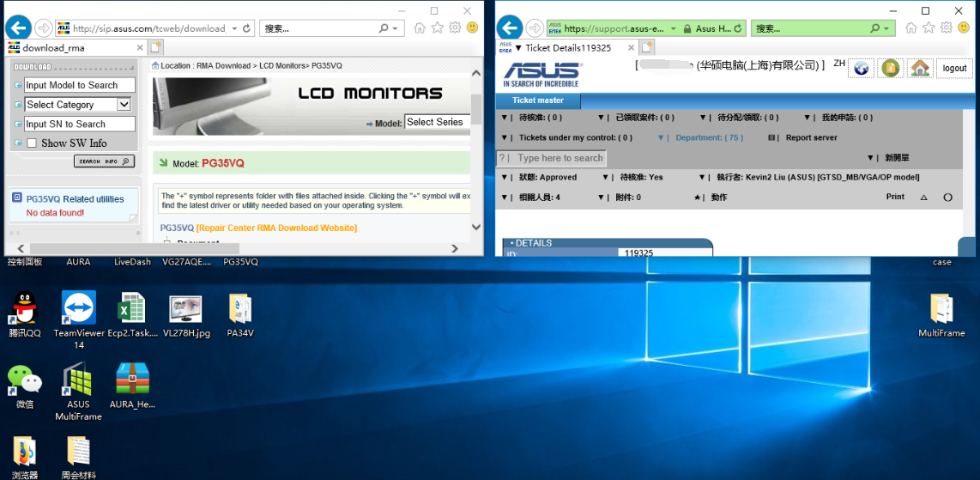Open the Select Category dropdown
The width and height of the screenshot is (980, 480).
pos(78,105)
